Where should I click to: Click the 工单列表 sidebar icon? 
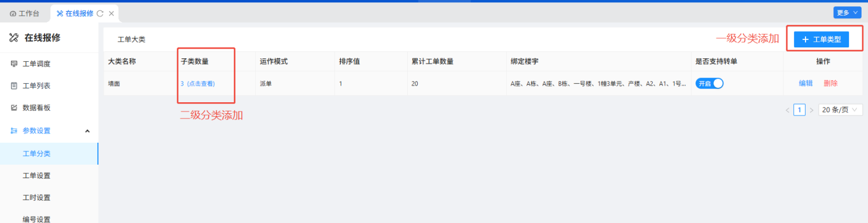(14, 86)
